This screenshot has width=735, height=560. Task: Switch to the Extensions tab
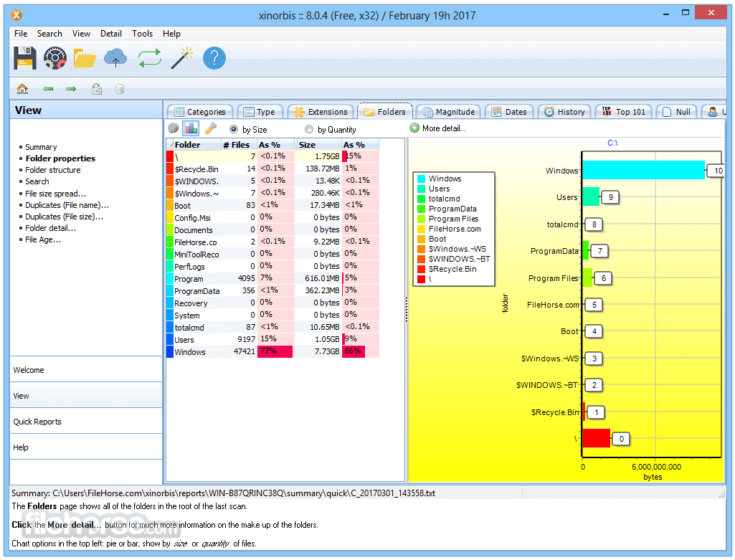[321, 112]
